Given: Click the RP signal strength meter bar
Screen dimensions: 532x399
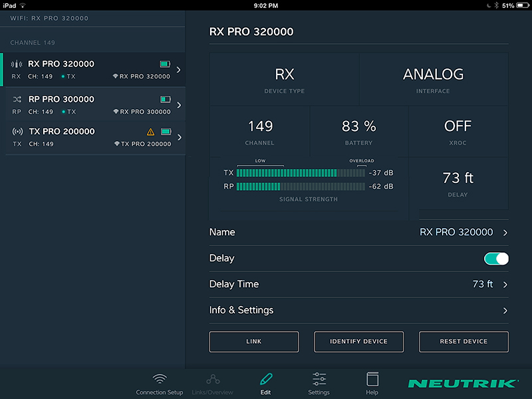Looking at the screenshot, I should pyautogui.click(x=301, y=186).
